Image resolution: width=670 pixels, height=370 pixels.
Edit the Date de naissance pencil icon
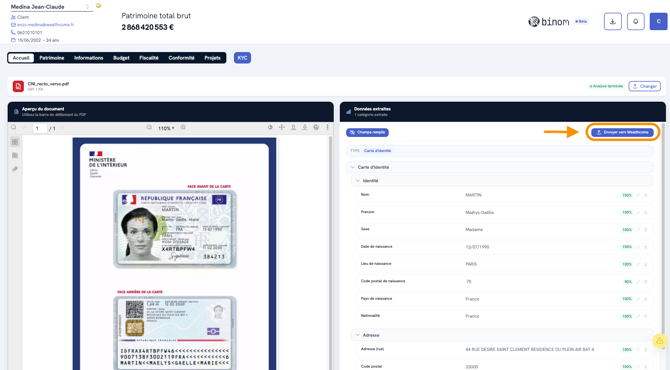pos(638,247)
